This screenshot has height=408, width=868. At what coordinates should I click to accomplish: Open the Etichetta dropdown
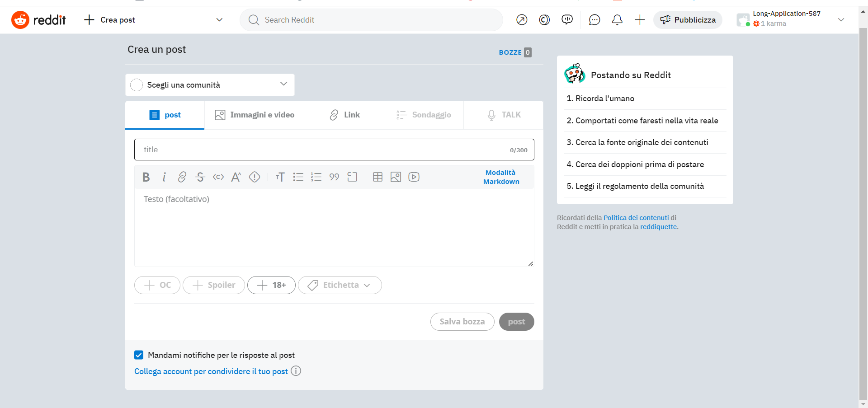point(340,285)
